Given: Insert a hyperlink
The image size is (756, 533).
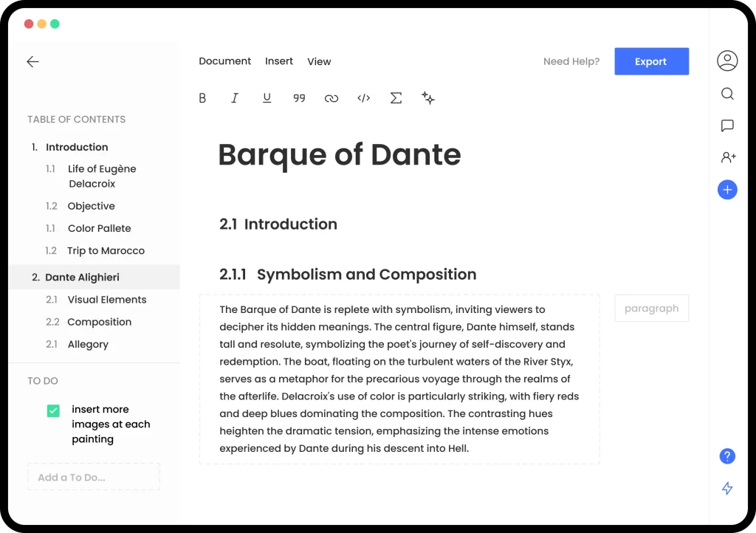Looking at the screenshot, I should 331,97.
